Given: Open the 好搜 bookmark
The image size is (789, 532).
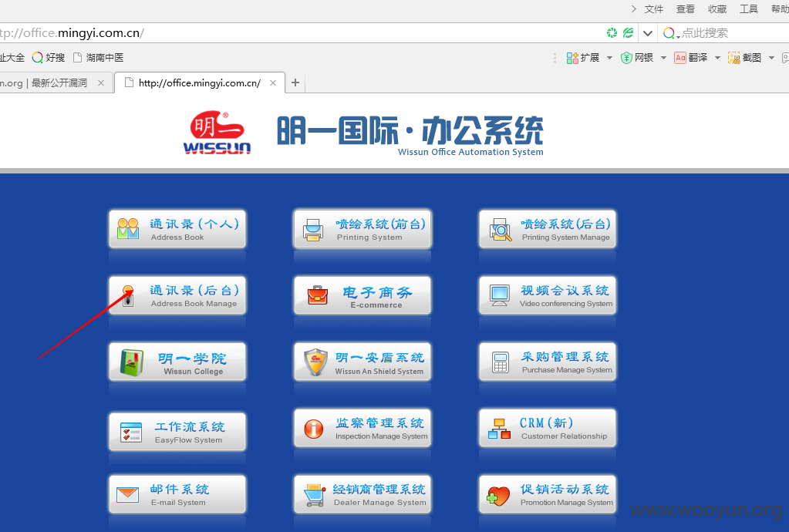Looking at the screenshot, I should [49, 58].
